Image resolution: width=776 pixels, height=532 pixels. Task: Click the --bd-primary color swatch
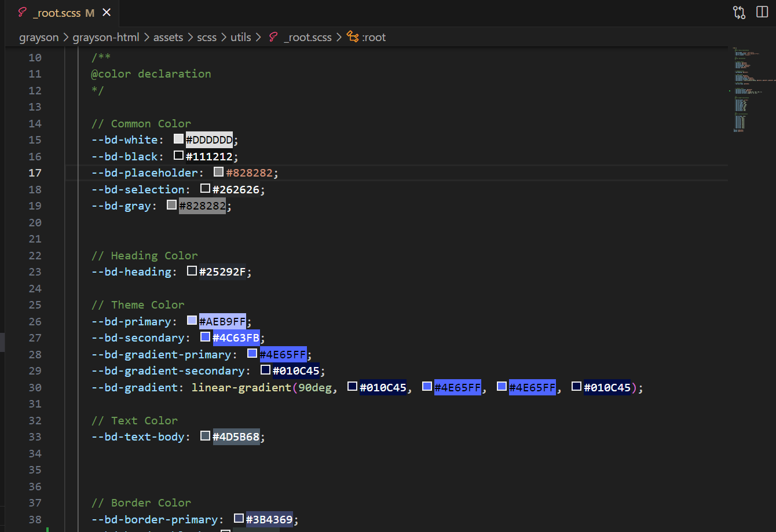pos(192,321)
